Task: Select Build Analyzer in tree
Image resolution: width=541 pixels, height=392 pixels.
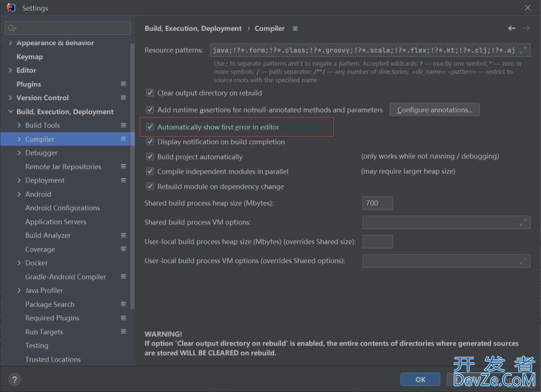Action: coord(48,235)
